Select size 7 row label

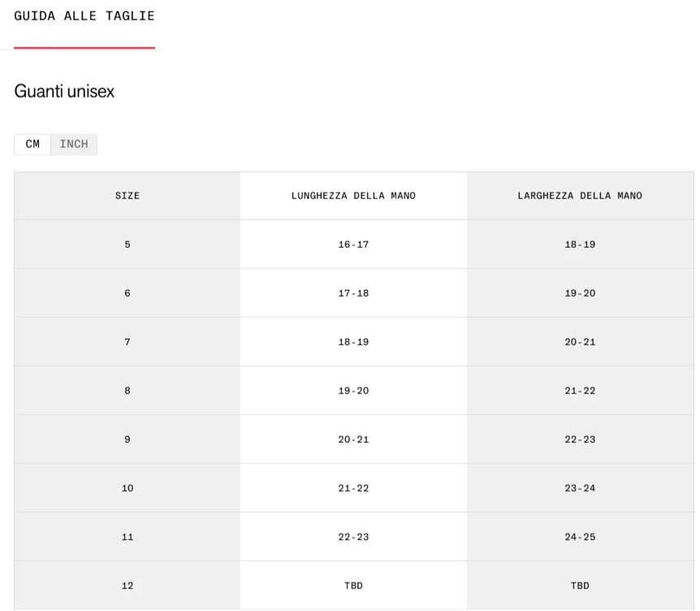(x=127, y=342)
